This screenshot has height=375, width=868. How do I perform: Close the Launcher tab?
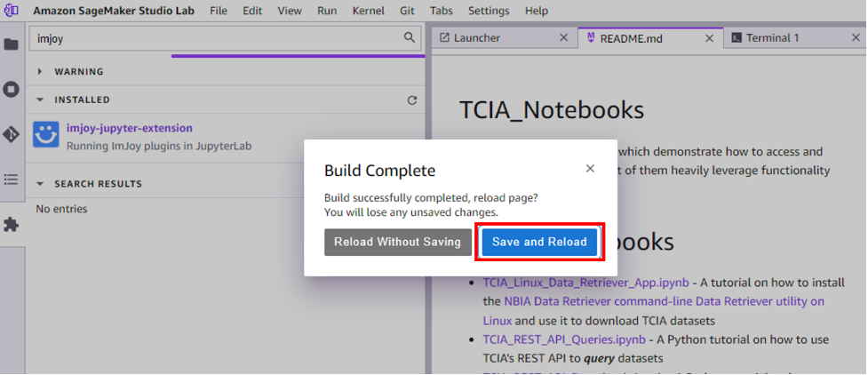click(563, 37)
